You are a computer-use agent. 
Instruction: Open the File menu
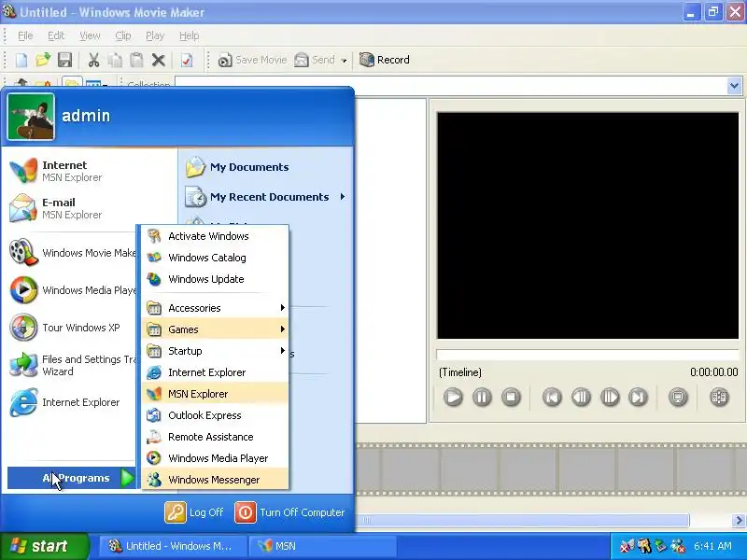pyautogui.click(x=25, y=35)
